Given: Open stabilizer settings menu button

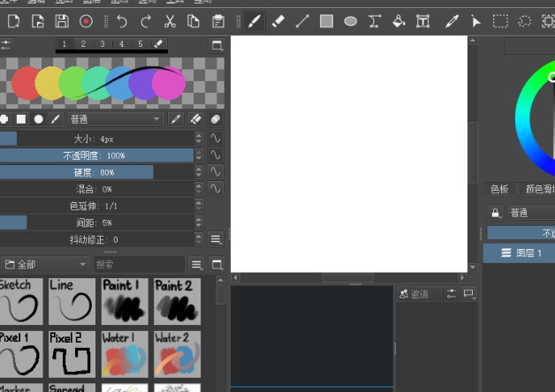Looking at the screenshot, I should click(x=216, y=239).
